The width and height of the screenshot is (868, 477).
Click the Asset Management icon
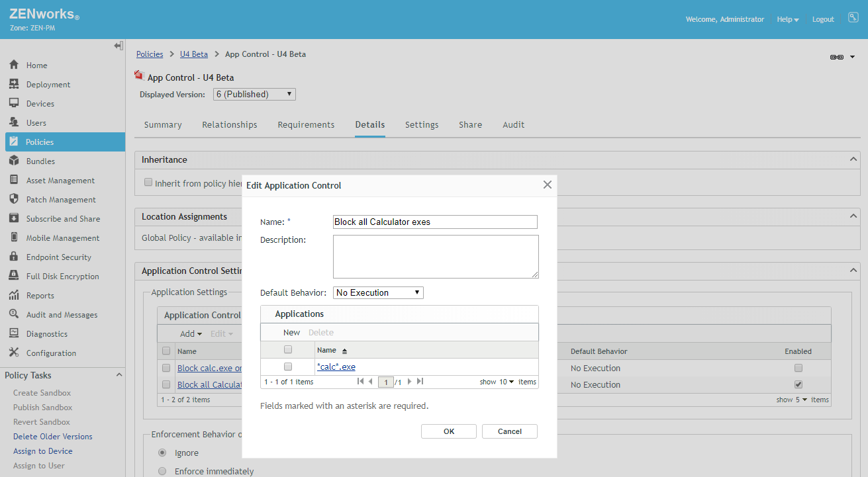coord(13,180)
